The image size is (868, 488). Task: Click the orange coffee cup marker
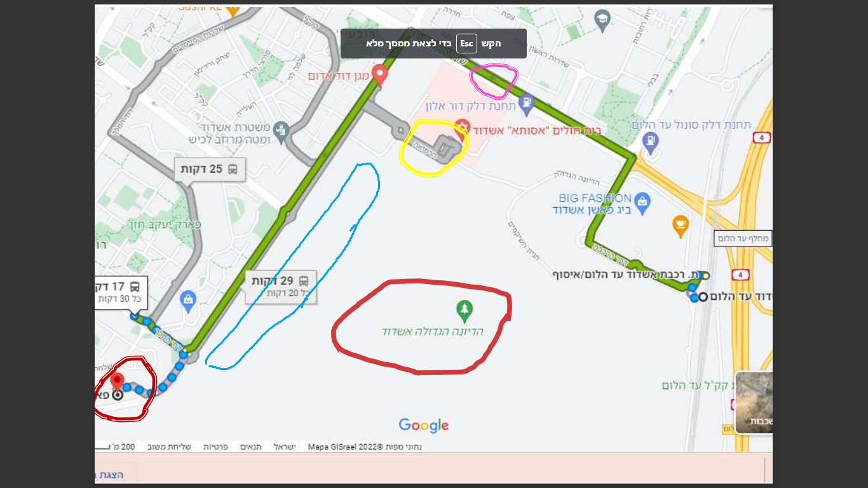tap(681, 224)
